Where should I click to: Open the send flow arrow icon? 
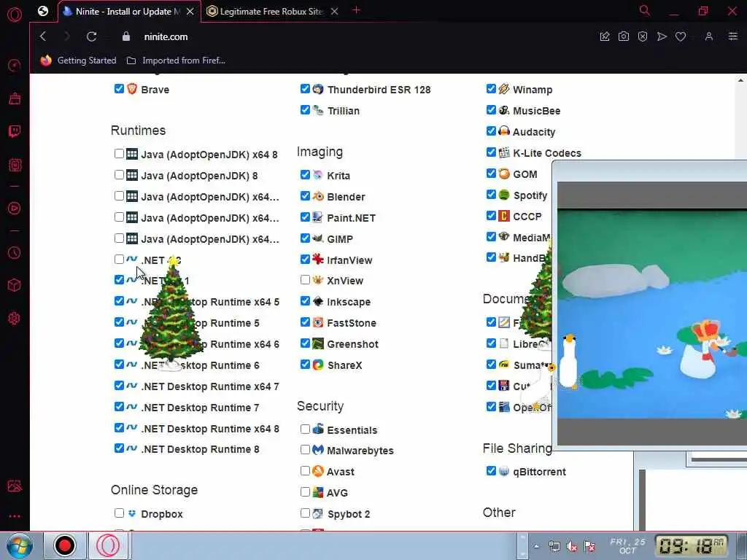[662, 36]
